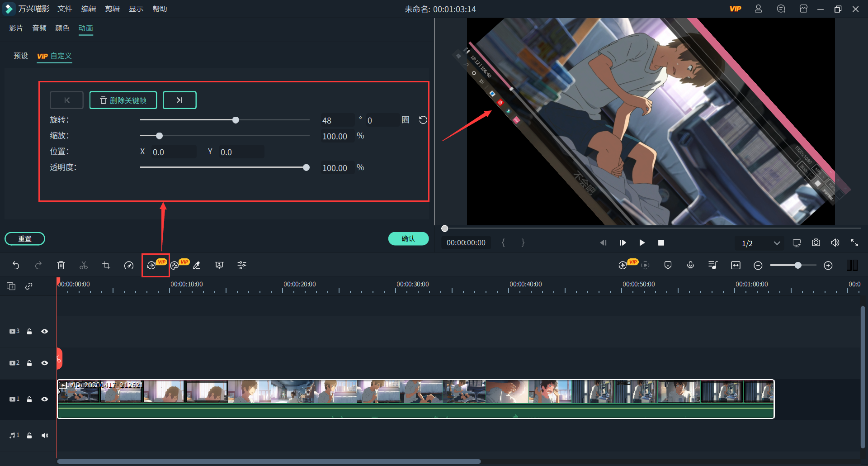Switch to the 颜色 tab
This screenshot has height=466, width=868.
pos(62,28)
